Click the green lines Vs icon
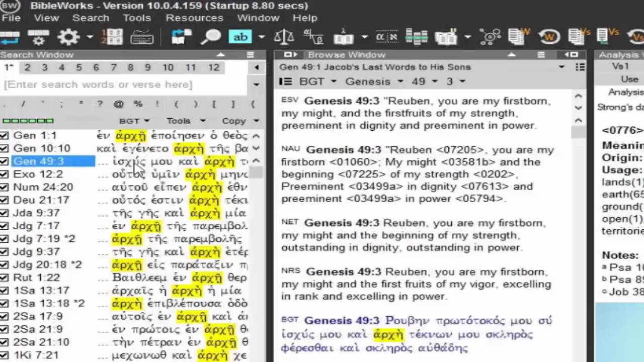 pos(607,36)
